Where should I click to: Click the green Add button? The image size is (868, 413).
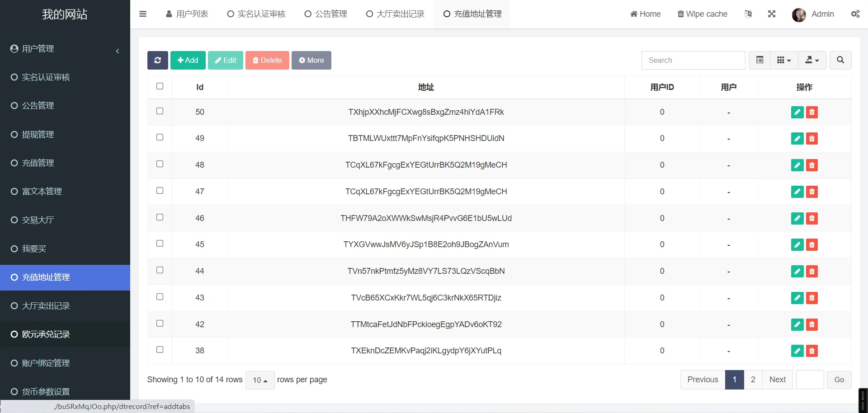point(188,60)
